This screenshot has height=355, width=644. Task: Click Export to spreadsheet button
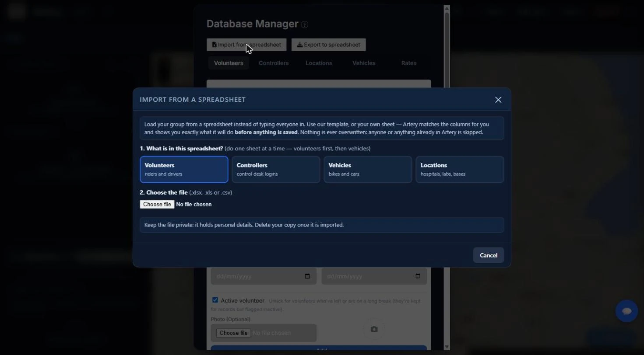(329, 45)
